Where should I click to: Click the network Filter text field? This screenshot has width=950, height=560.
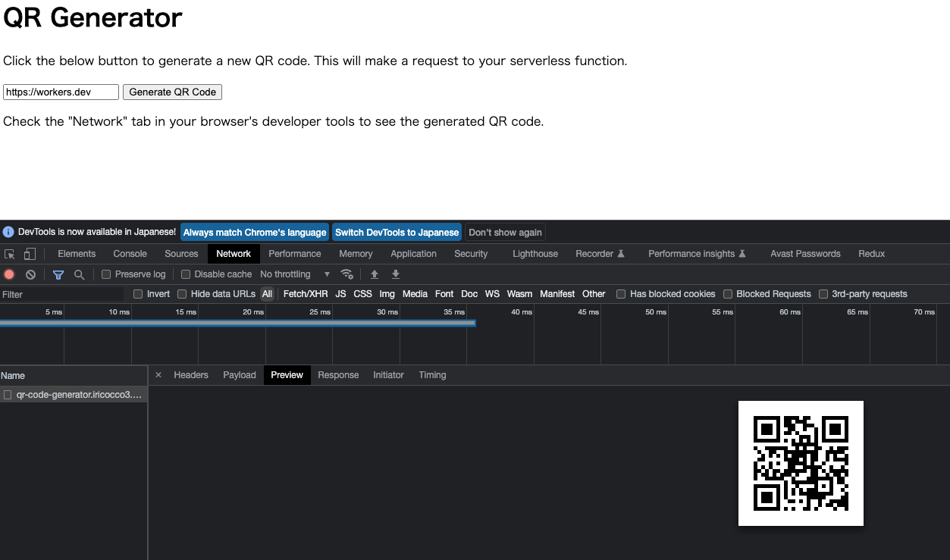point(62,294)
